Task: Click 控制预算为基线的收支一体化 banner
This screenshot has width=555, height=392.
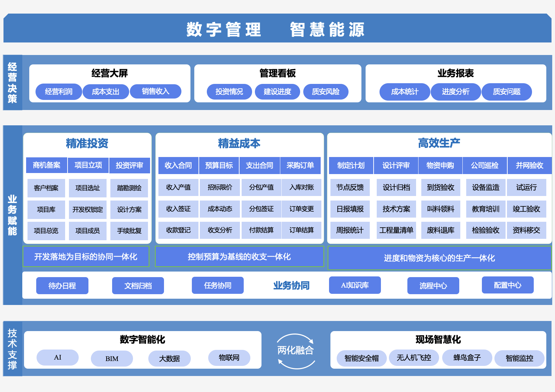Action: point(239,257)
